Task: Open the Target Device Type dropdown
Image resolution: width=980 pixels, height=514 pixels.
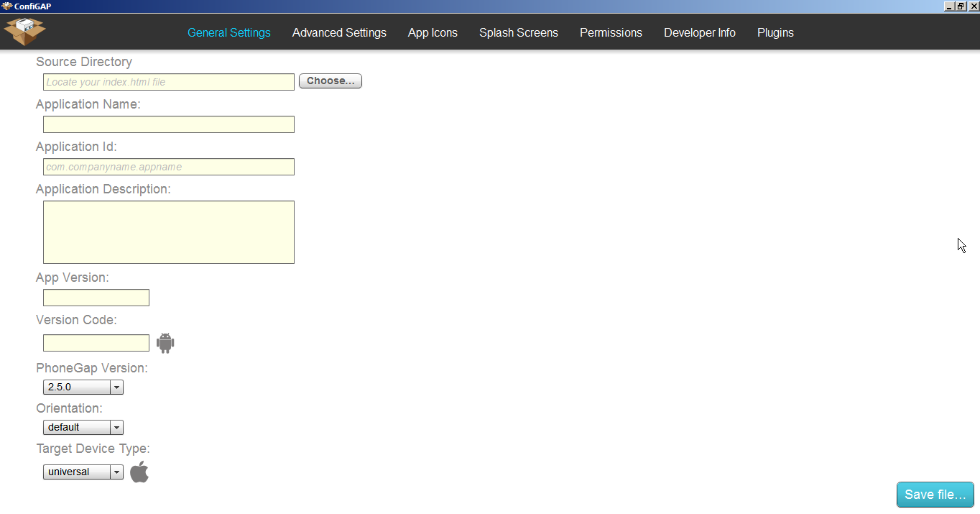Action: pyautogui.click(x=83, y=472)
